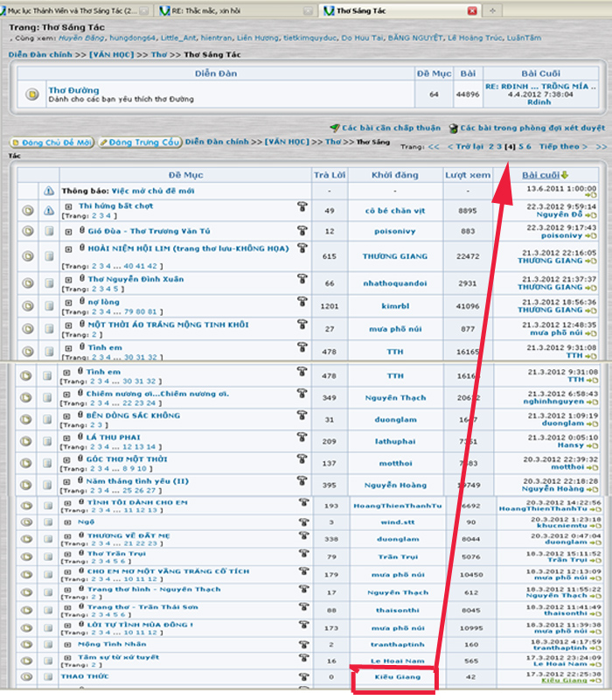Click the status icon in 'nợ lòng' row

click(x=28, y=305)
